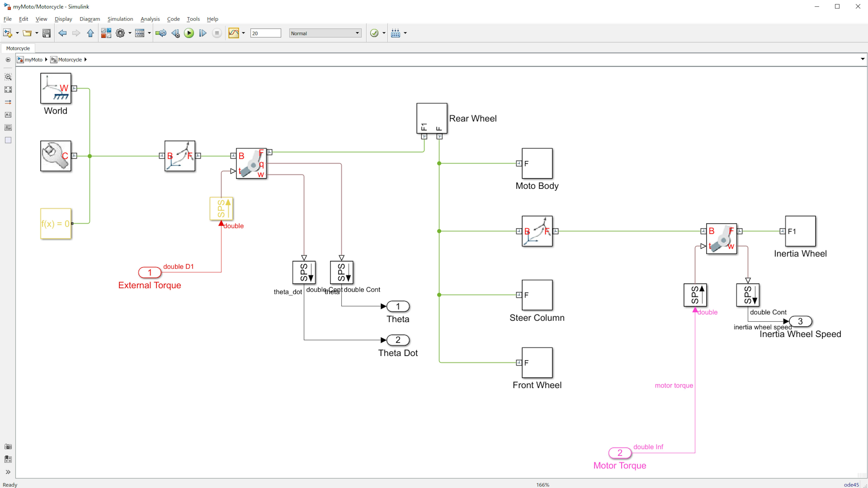Add an Annotation from the palette

8,115
